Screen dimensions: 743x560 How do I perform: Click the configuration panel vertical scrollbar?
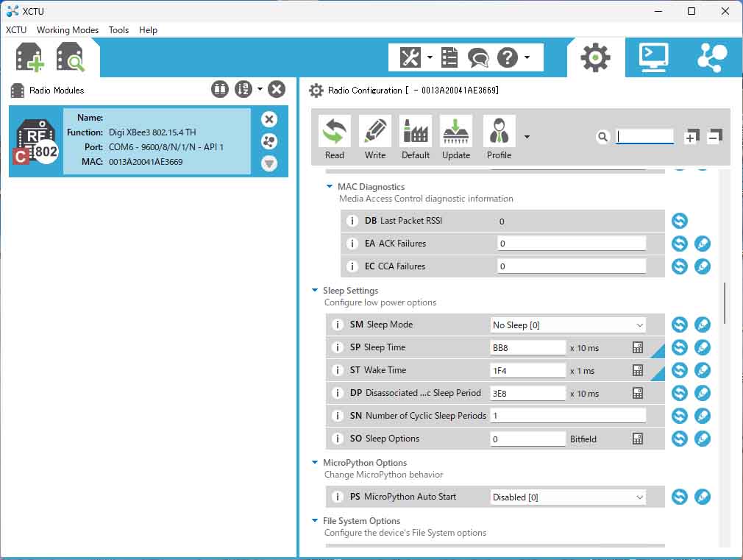[725, 303]
